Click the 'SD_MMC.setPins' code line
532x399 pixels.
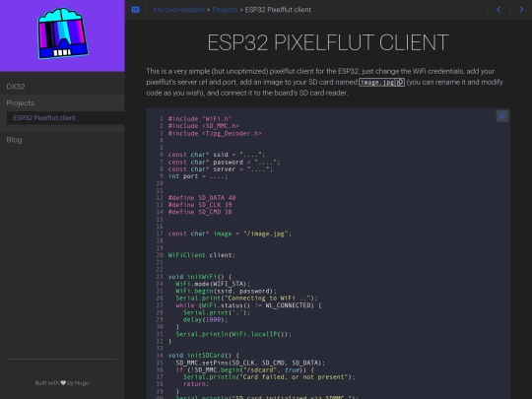[250, 363]
